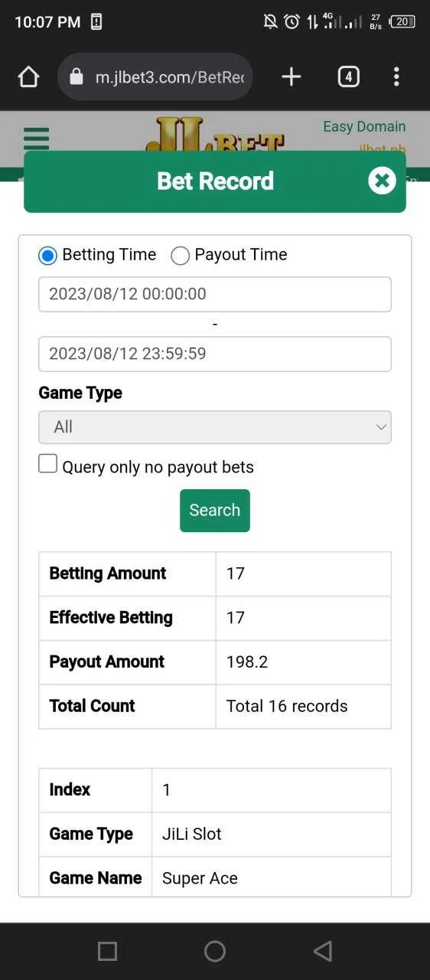Close the Bet Record dialog
The height and width of the screenshot is (980, 430).
(382, 181)
